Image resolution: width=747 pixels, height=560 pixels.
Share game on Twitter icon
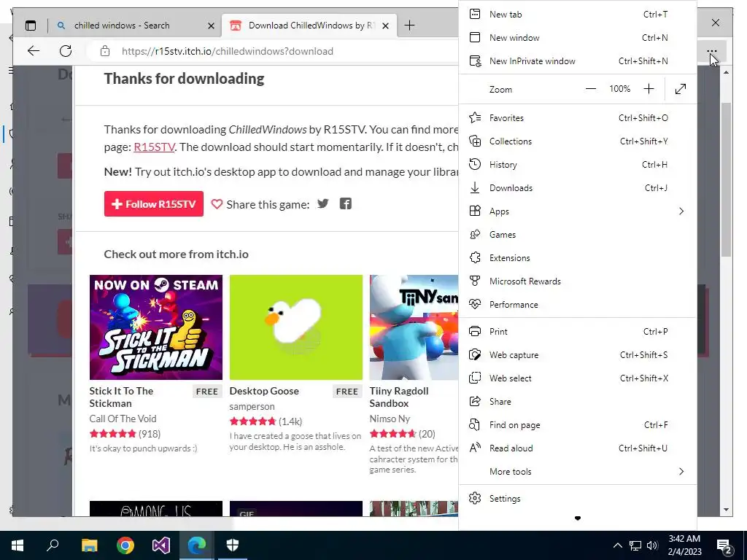tap(323, 204)
